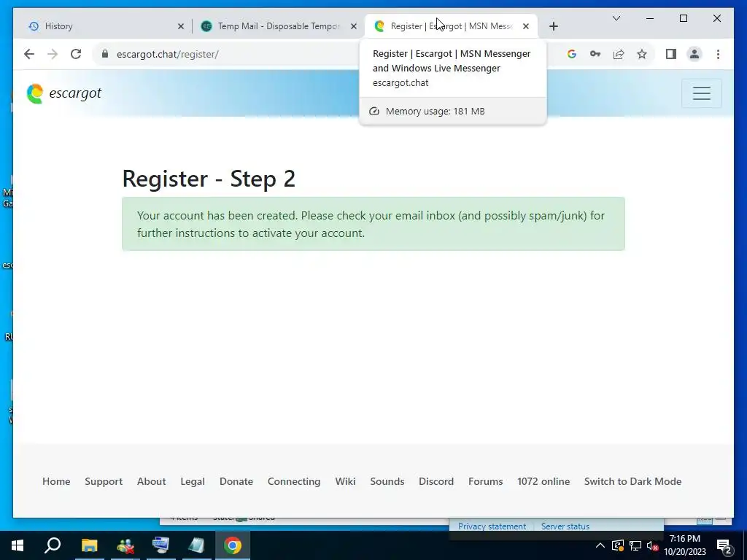Open the Sounds footer link

tap(387, 481)
